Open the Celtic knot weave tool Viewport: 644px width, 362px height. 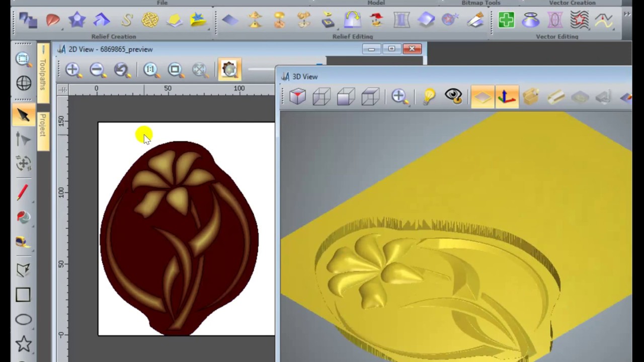(x=150, y=20)
